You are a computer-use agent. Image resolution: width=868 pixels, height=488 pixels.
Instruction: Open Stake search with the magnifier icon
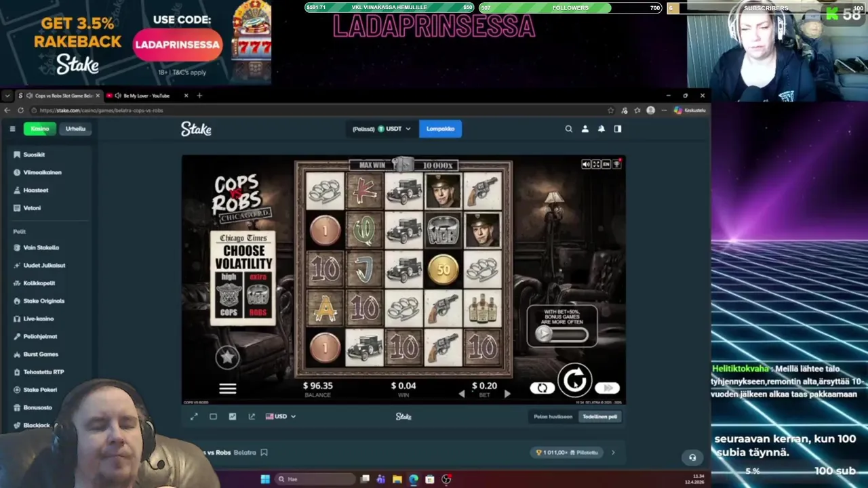pyautogui.click(x=568, y=129)
